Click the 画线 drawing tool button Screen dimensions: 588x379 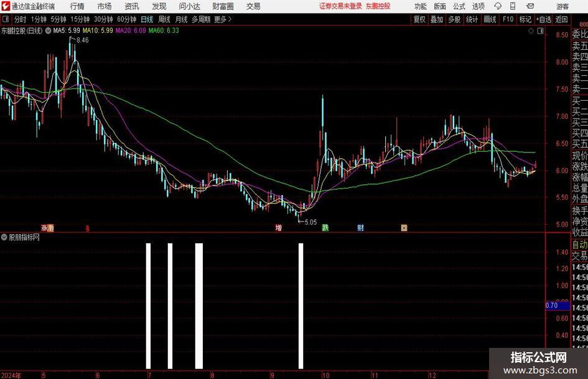(490, 19)
